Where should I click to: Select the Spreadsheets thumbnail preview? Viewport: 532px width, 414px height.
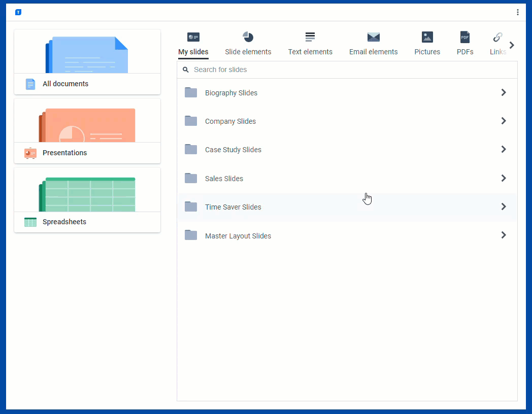(x=87, y=194)
